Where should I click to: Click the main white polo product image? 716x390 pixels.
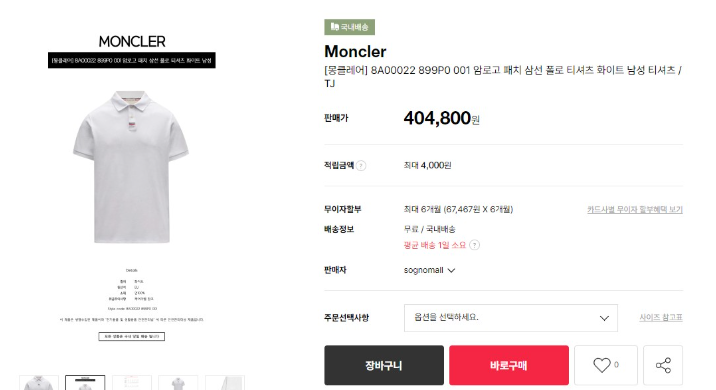[x=131, y=167]
